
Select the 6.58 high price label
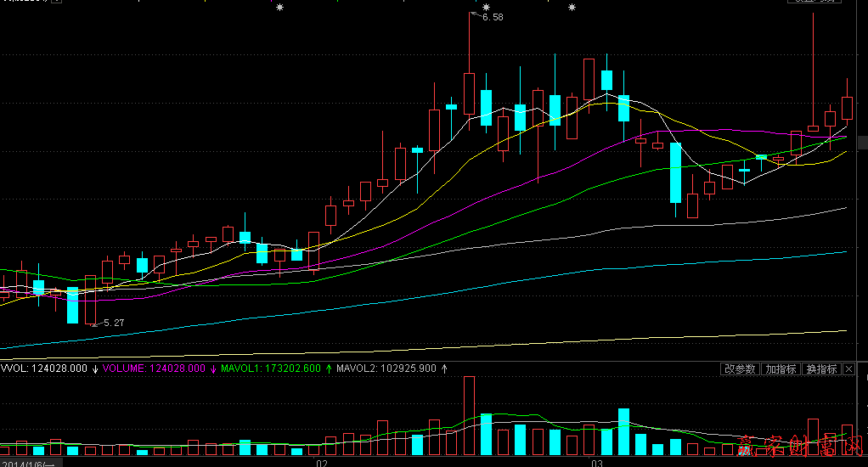pos(493,17)
